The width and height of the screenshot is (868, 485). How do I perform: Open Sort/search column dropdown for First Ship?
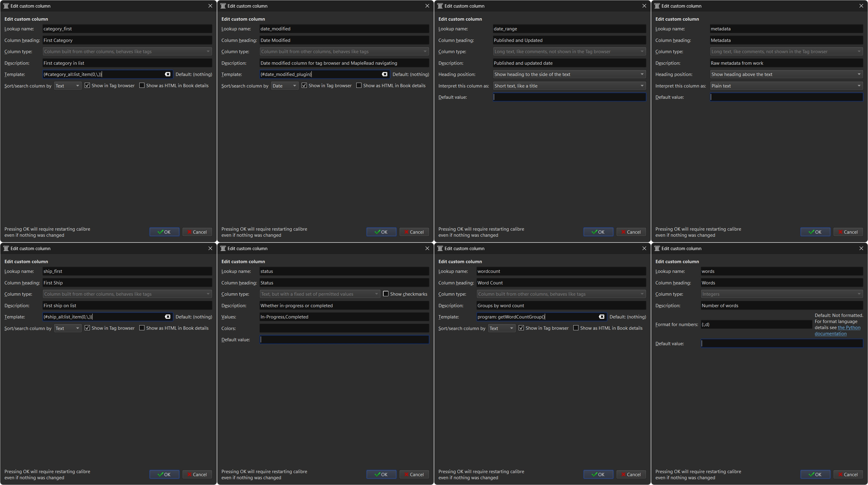point(67,328)
